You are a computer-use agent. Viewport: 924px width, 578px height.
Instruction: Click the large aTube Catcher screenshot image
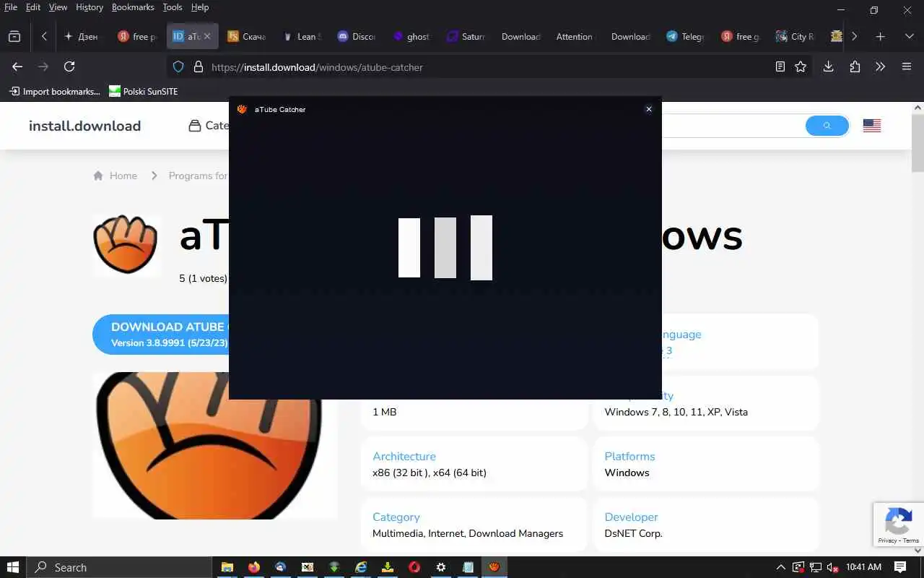215,446
